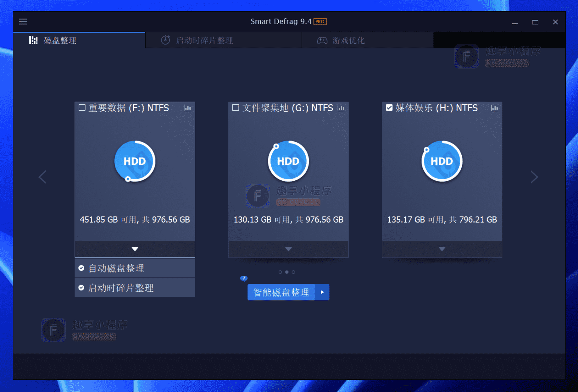Viewport: 578px width, 392px height.
Task: Open disk map chart icon for H: drive
Action: coord(494,108)
